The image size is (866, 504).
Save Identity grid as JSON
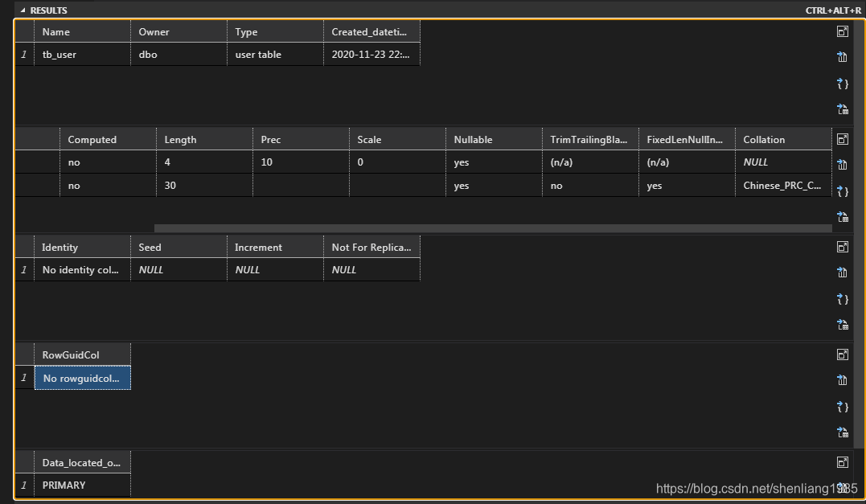842,299
